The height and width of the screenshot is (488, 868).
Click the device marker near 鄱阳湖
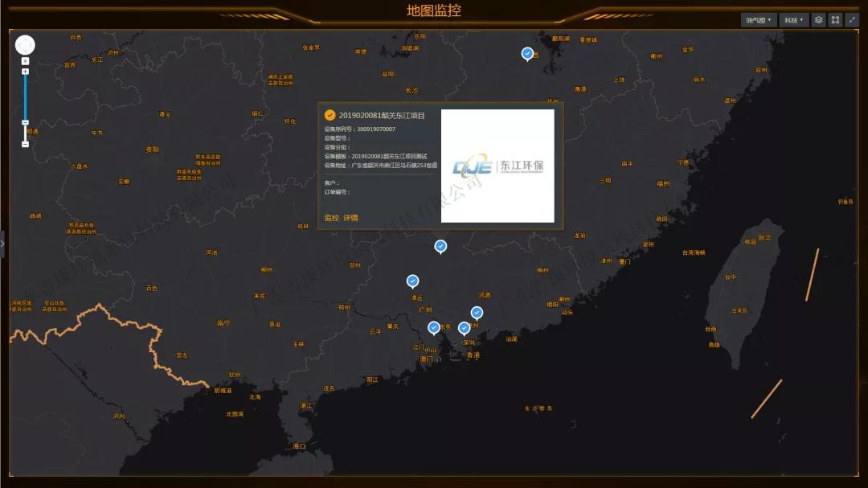pyautogui.click(x=527, y=54)
